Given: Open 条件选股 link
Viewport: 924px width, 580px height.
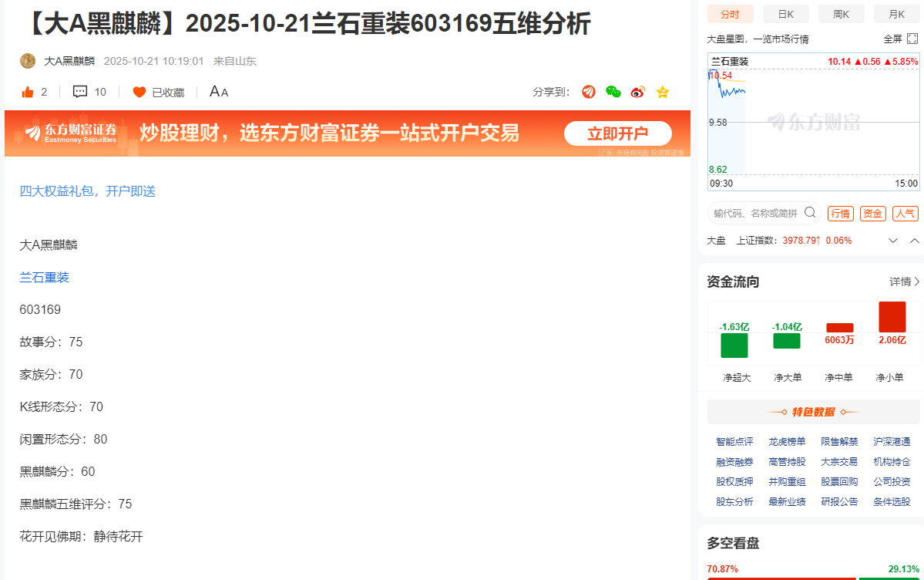Looking at the screenshot, I should point(892,502).
